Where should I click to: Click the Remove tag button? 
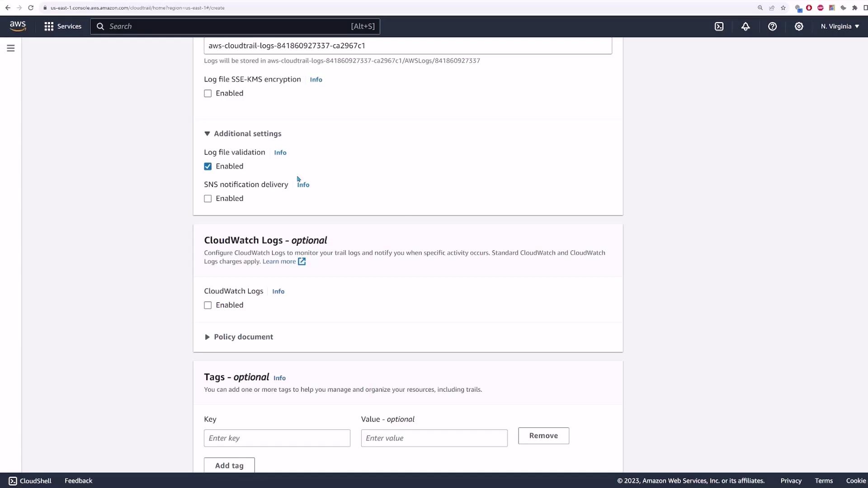[x=543, y=436]
